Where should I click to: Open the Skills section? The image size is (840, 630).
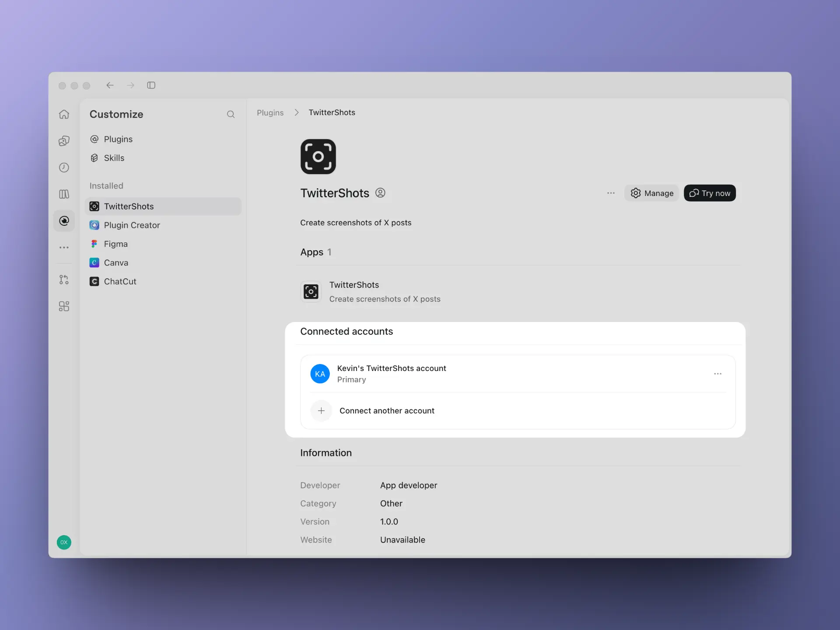coord(163,158)
